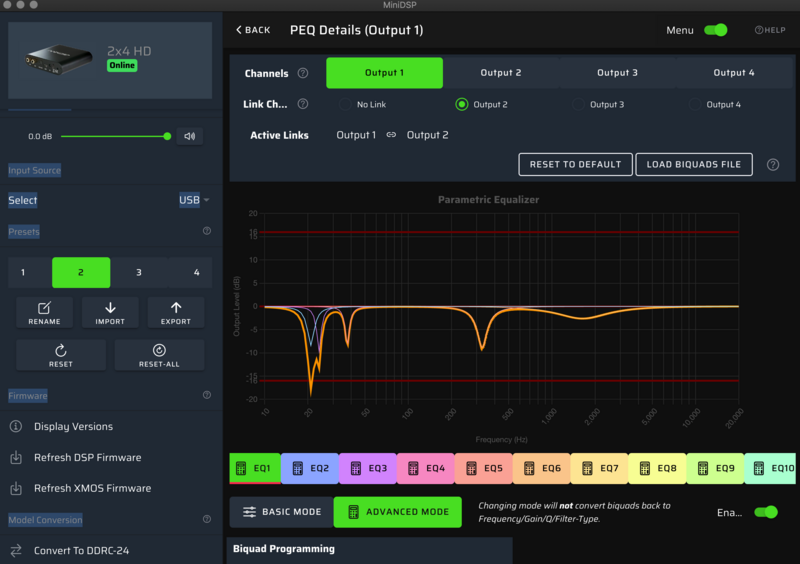
Task: Switch to the Output 2 channel tab
Action: [x=501, y=73]
